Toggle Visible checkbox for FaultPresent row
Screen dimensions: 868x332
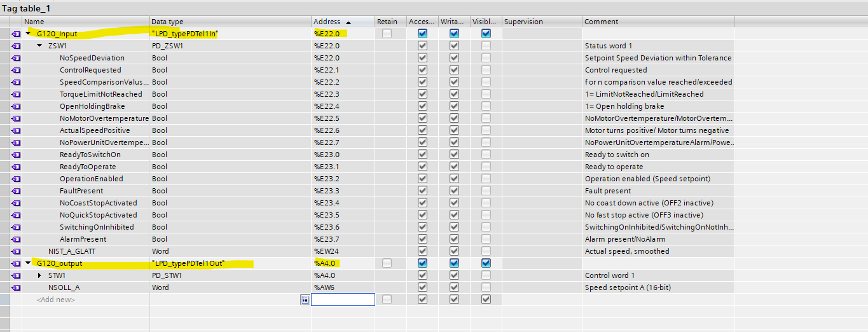pyautogui.click(x=486, y=191)
